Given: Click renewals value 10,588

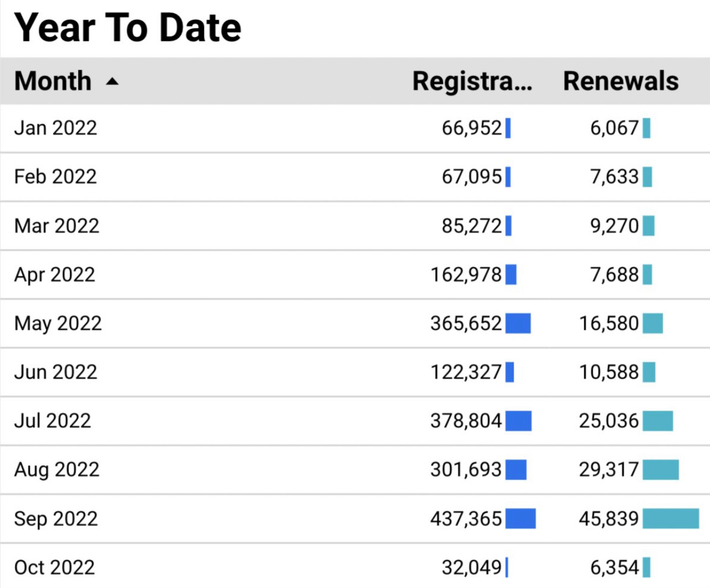Looking at the screenshot, I should click(609, 372).
